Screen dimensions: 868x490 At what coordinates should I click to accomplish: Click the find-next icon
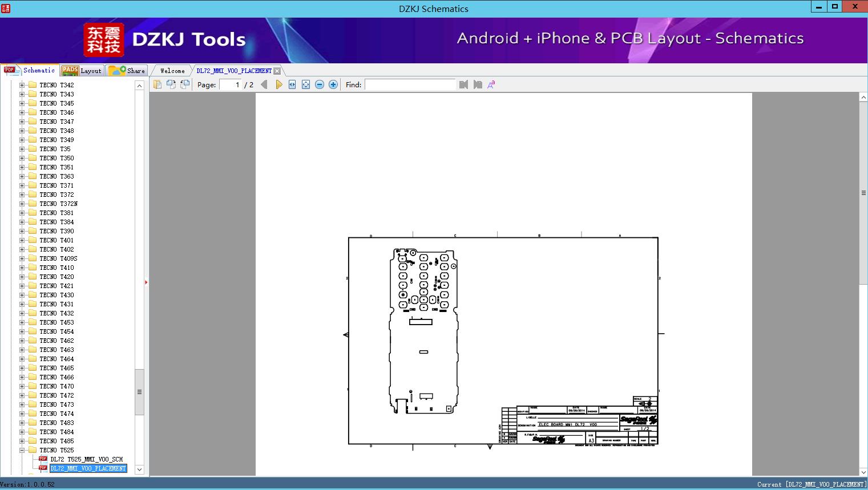coord(478,84)
